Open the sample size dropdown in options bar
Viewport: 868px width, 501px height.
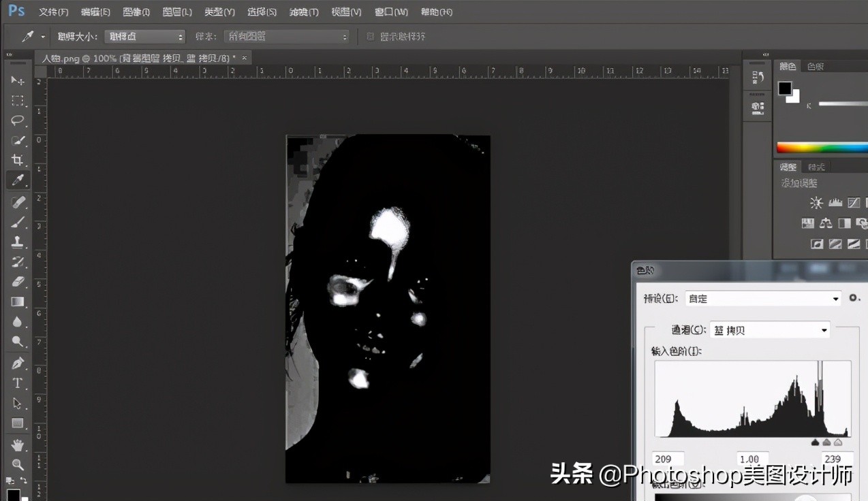point(144,36)
